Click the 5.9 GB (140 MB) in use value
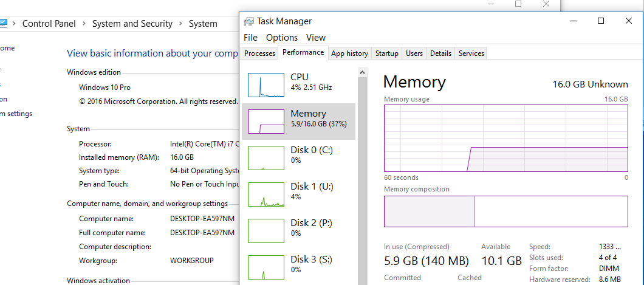The width and height of the screenshot is (644, 285). (x=426, y=261)
